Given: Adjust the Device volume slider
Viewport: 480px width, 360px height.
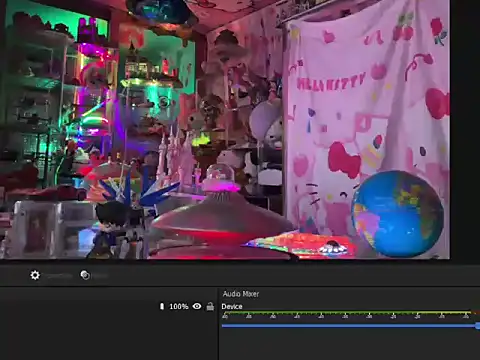Looking at the screenshot, I should click(351, 326).
